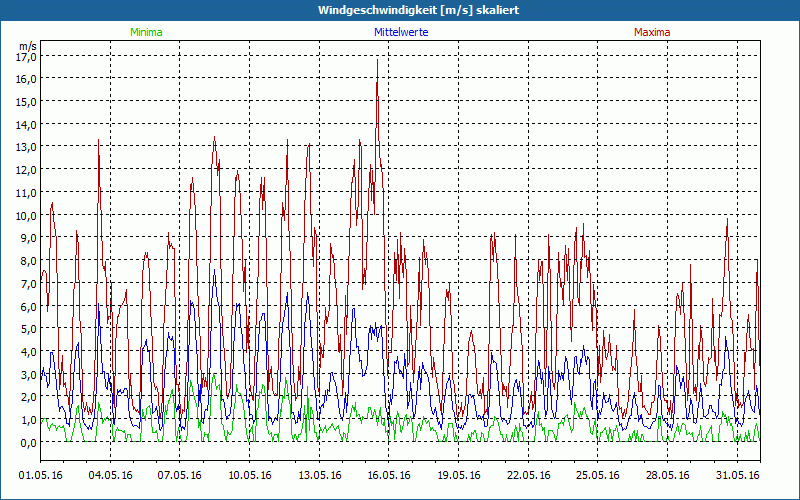Click the y-axis value '1,0'
800x500 pixels.
point(30,420)
